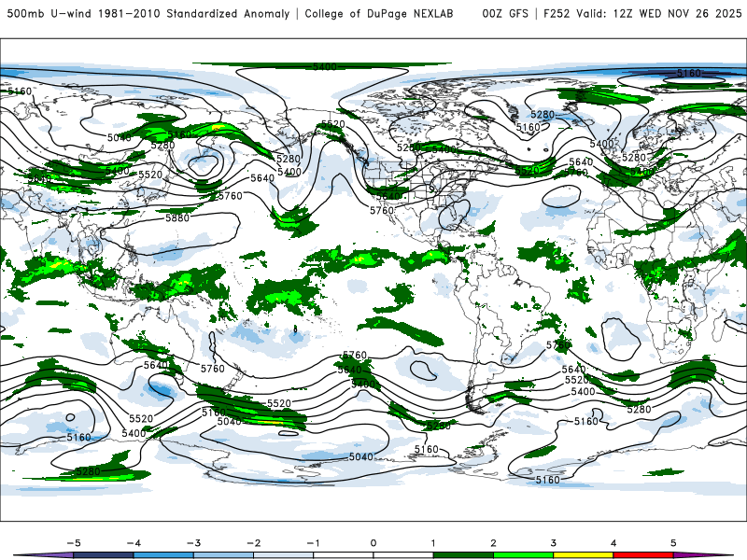Image resolution: width=747 pixels, height=560 pixels.
Task: Click the "2" colorbar tick label
Action: [x=493, y=543]
